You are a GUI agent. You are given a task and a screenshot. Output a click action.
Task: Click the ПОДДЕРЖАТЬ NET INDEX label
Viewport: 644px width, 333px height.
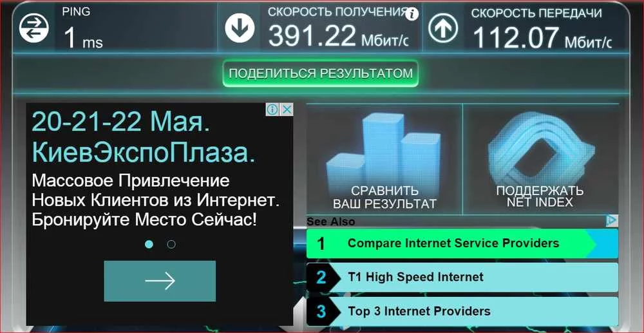[x=540, y=196]
